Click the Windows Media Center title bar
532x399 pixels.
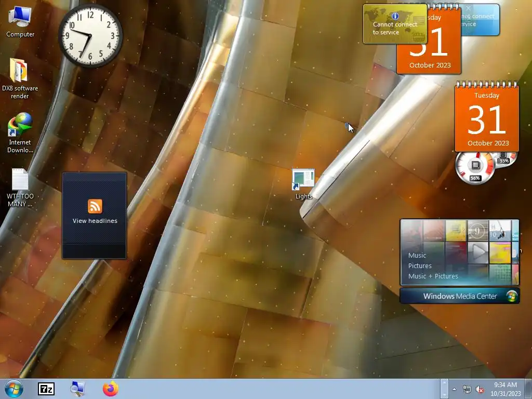460,296
